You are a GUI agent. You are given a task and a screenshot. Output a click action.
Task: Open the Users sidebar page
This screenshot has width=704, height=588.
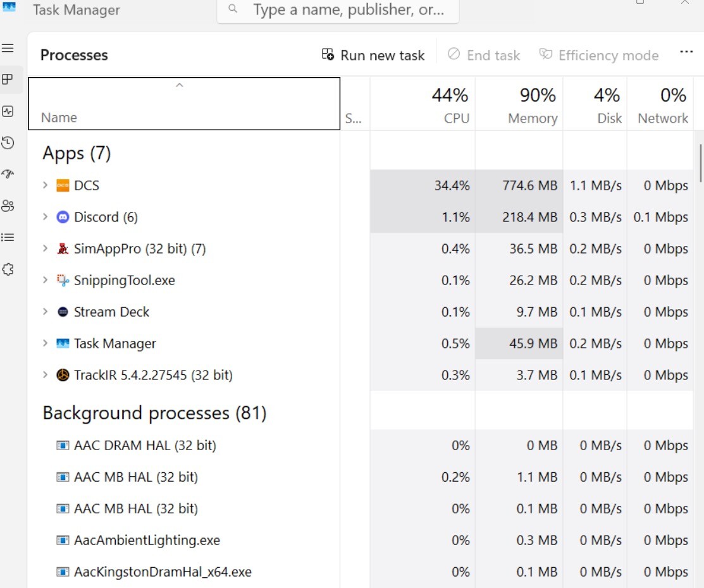(x=8, y=206)
